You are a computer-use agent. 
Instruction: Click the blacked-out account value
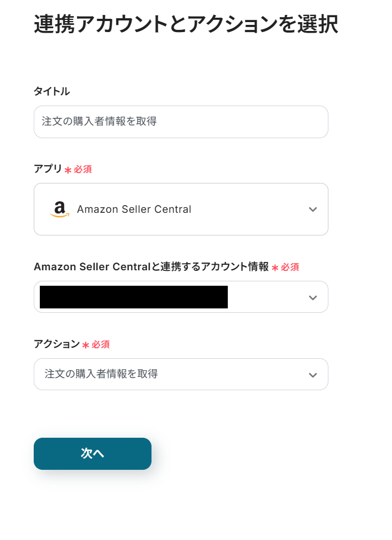[134, 297]
